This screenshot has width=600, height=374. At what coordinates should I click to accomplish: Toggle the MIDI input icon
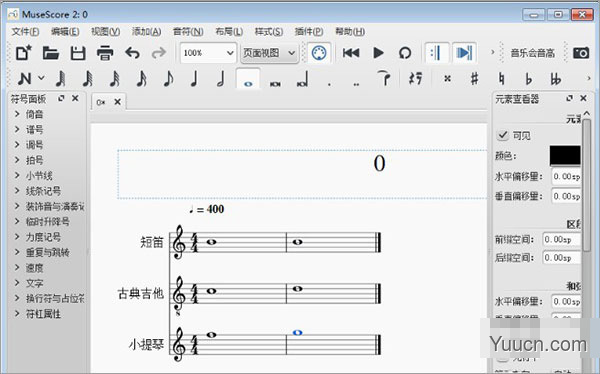click(x=319, y=53)
